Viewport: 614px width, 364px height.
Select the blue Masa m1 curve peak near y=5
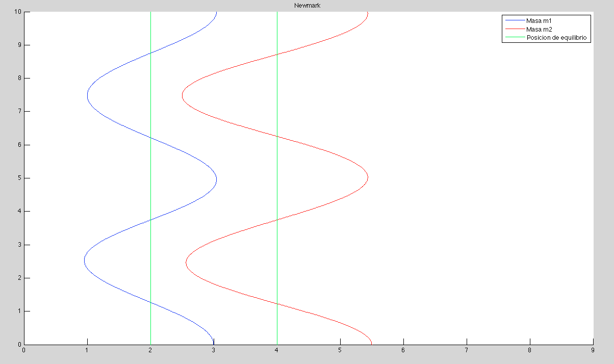(216, 179)
